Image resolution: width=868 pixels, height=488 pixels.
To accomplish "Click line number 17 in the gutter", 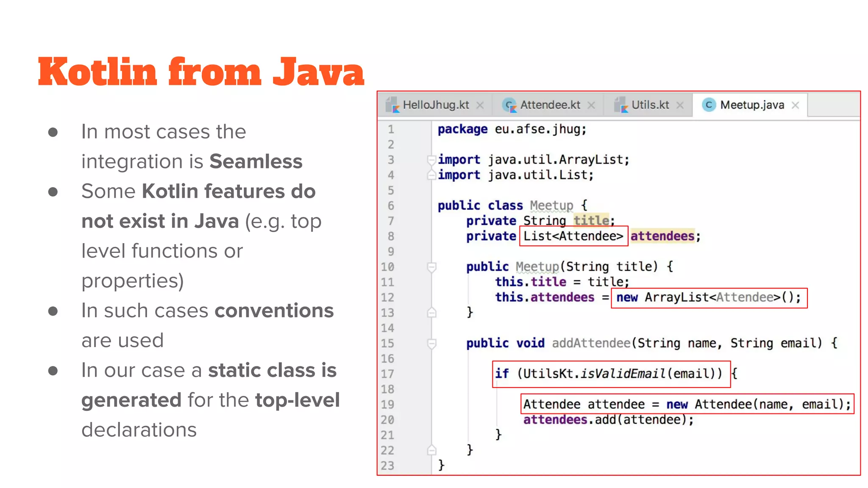I will point(387,374).
